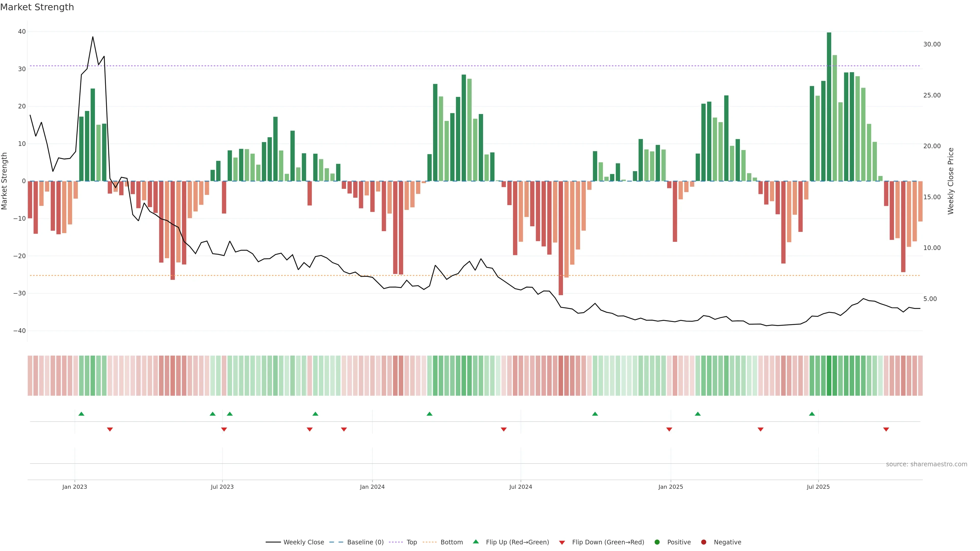980x551 pixels.
Task: Click the red Negative legend dot
Action: 703,542
